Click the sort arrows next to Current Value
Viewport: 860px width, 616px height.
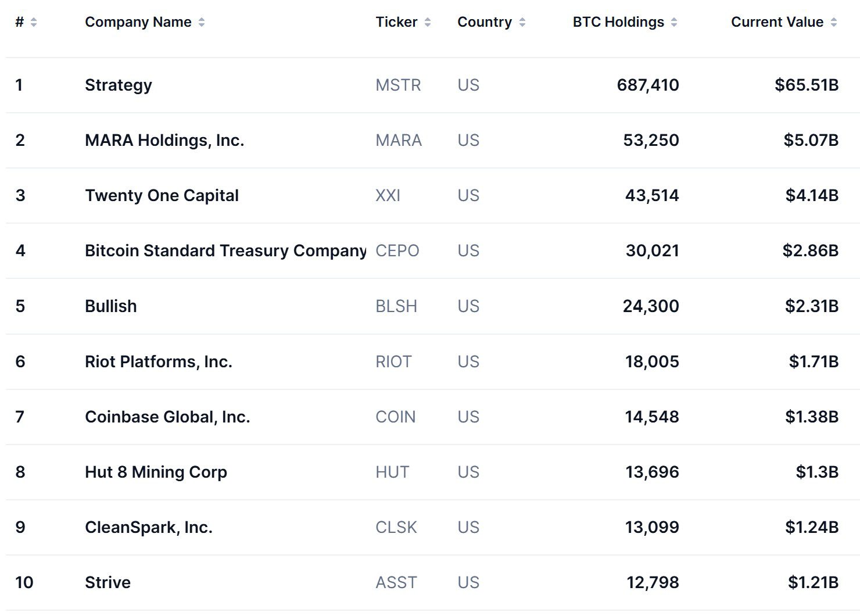click(x=834, y=22)
